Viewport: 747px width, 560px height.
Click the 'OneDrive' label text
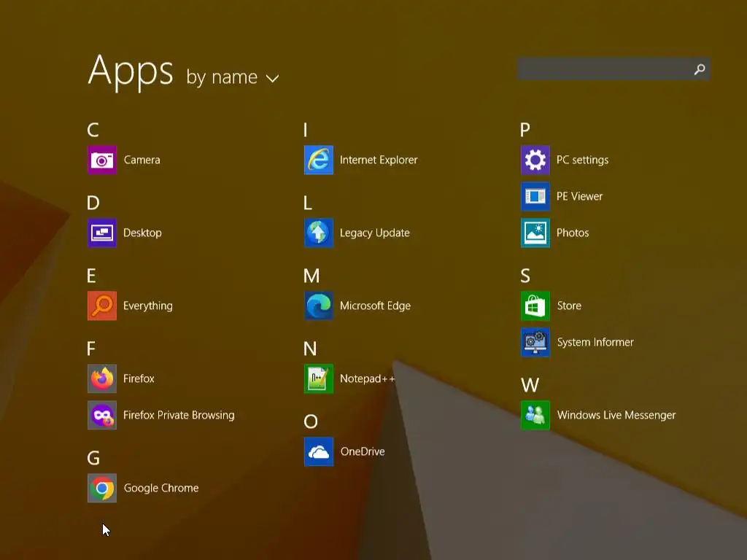[363, 451]
